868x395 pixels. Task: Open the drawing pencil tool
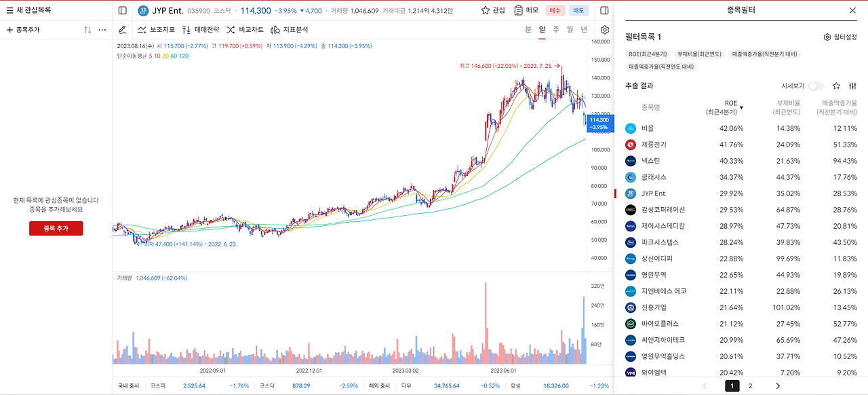tap(122, 30)
